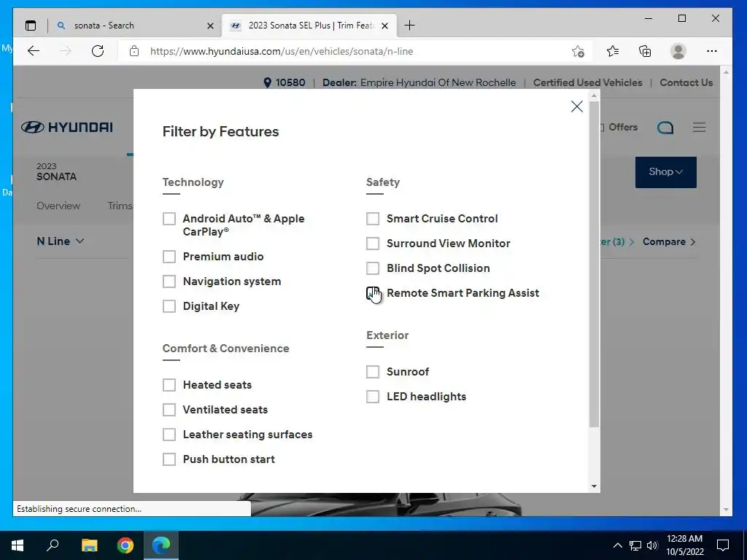Open the Compare link
Screen dimensions: 747x560
[x=669, y=242]
